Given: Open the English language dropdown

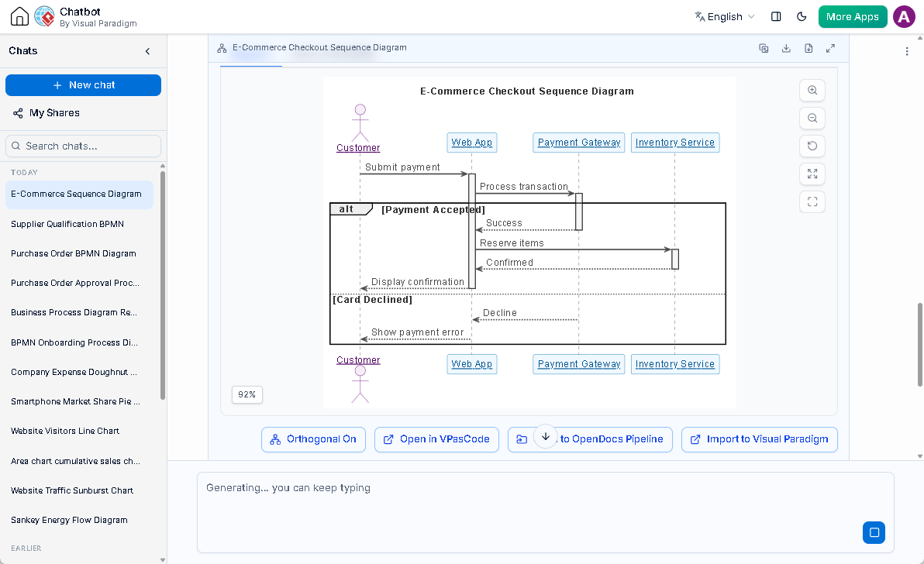Looking at the screenshot, I should pos(724,16).
